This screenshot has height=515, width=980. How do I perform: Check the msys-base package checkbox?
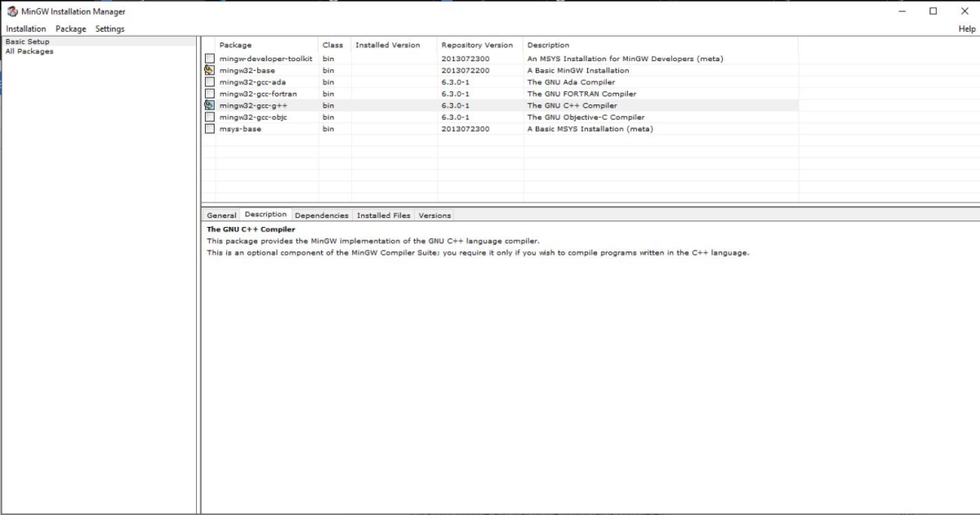[x=209, y=129]
